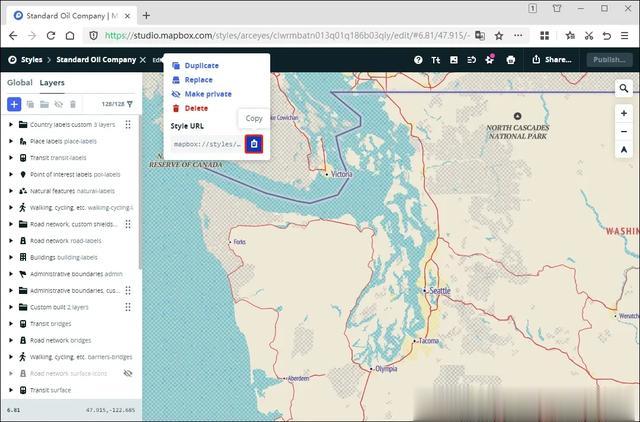Open the fonts Tt icon
Viewport: 640px width, 422px height.
[436, 60]
